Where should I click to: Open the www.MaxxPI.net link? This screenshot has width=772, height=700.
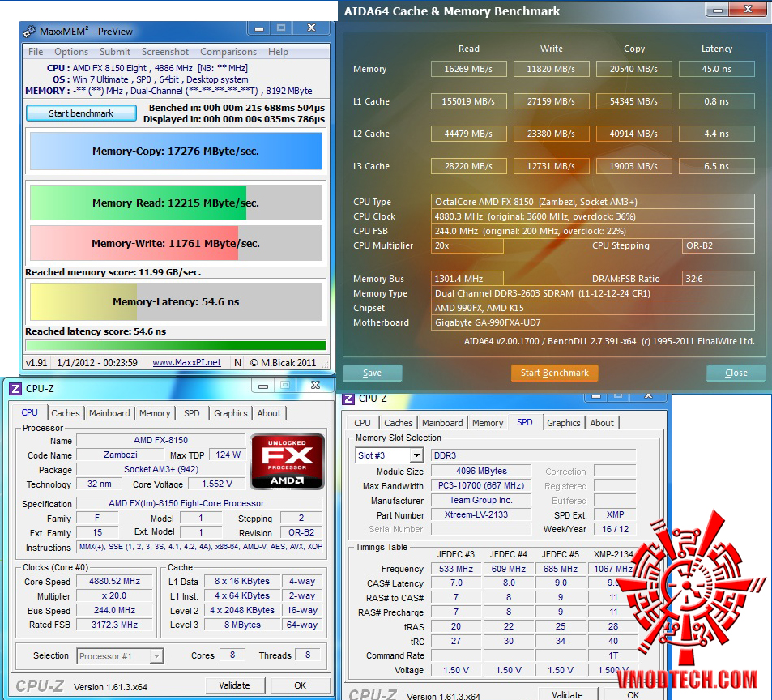(x=186, y=363)
